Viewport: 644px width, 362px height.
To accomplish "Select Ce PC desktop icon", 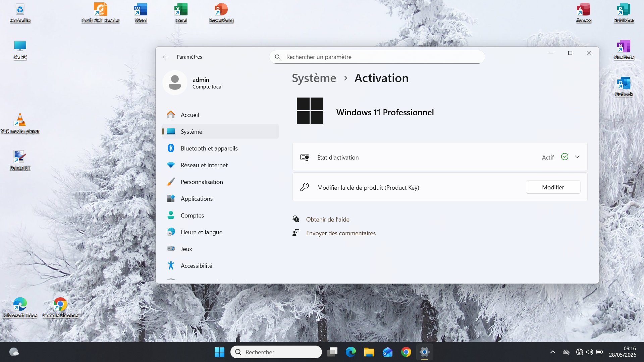I will click(20, 50).
